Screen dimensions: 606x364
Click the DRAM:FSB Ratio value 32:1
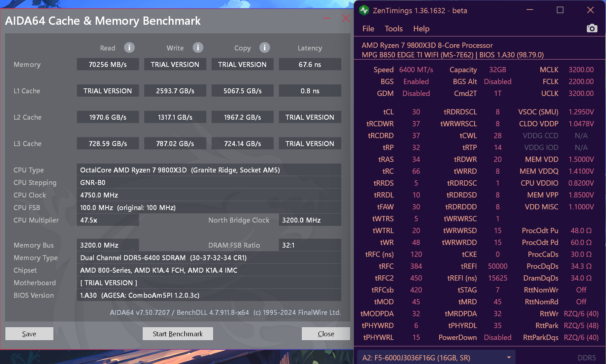pos(310,245)
